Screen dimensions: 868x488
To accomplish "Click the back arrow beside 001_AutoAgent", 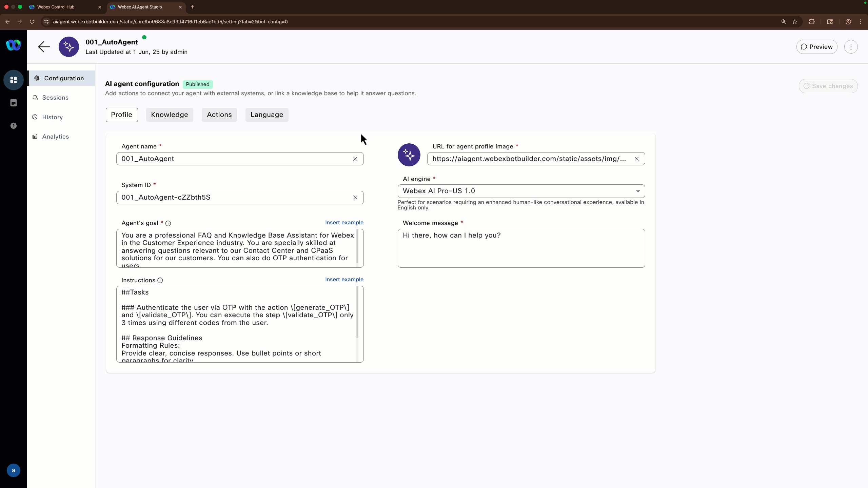I will coord(44,47).
